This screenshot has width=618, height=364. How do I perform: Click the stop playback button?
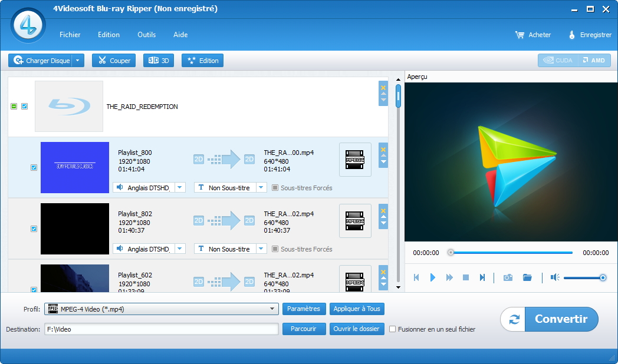pyautogui.click(x=466, y=277)
